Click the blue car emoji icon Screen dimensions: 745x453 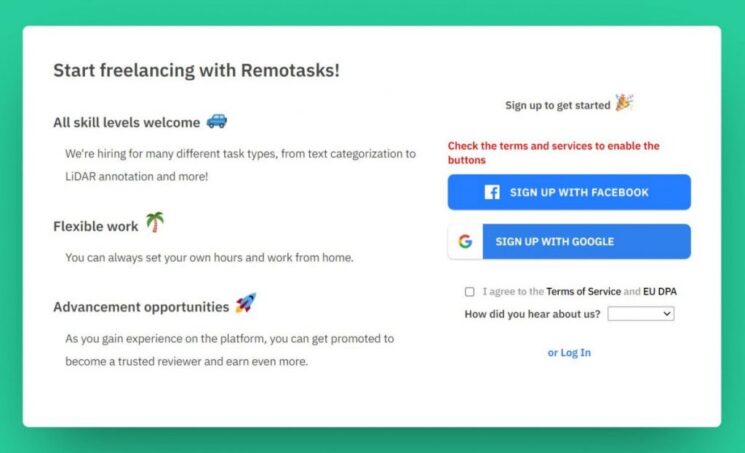(217, 121)
